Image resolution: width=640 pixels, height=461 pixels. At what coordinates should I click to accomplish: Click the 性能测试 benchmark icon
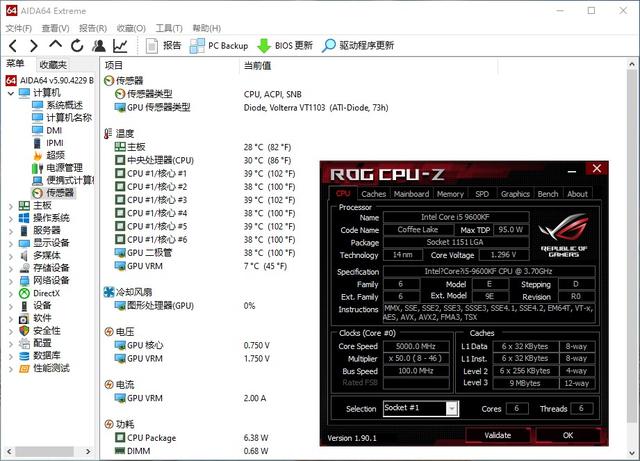click(24, 368)
